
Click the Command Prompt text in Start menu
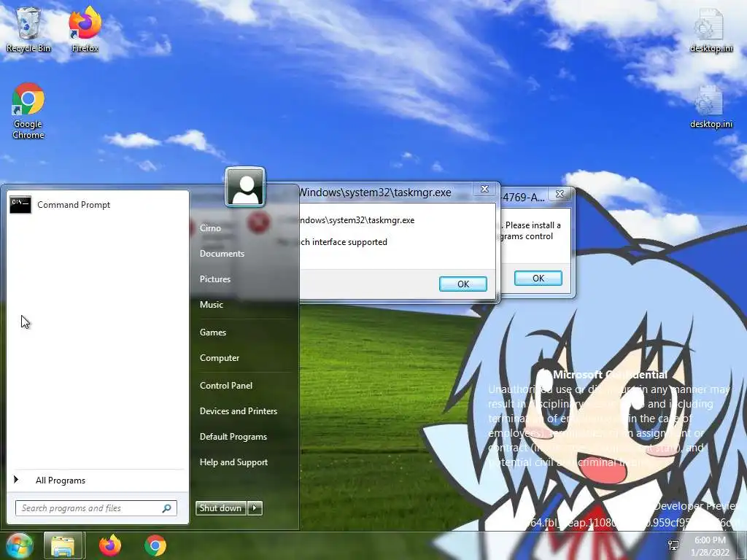coord(74,205)
